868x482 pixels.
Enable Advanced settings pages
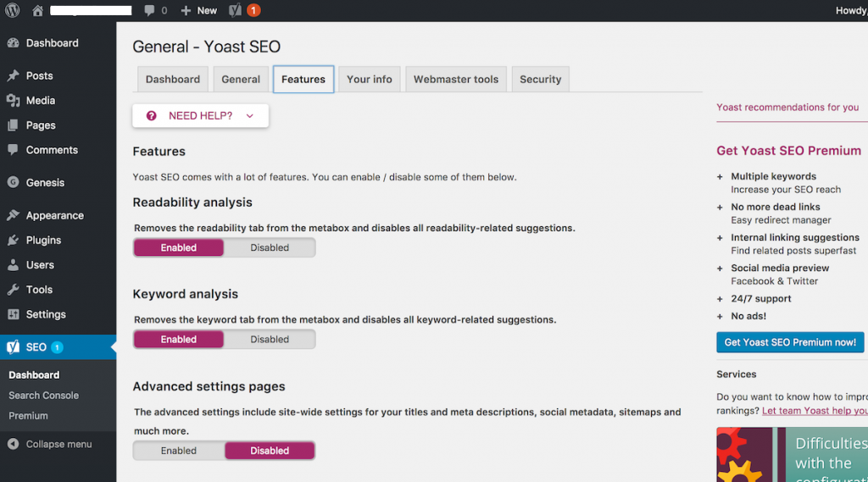[x=179, y=451]
